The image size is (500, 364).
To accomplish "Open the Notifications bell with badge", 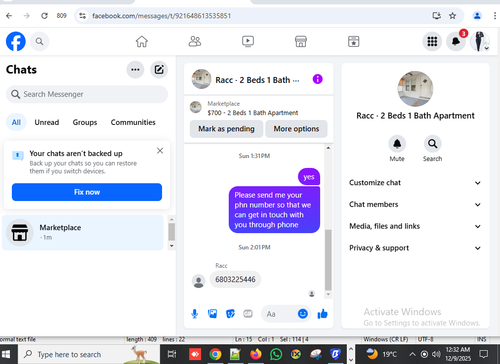I will coord(456,41).
